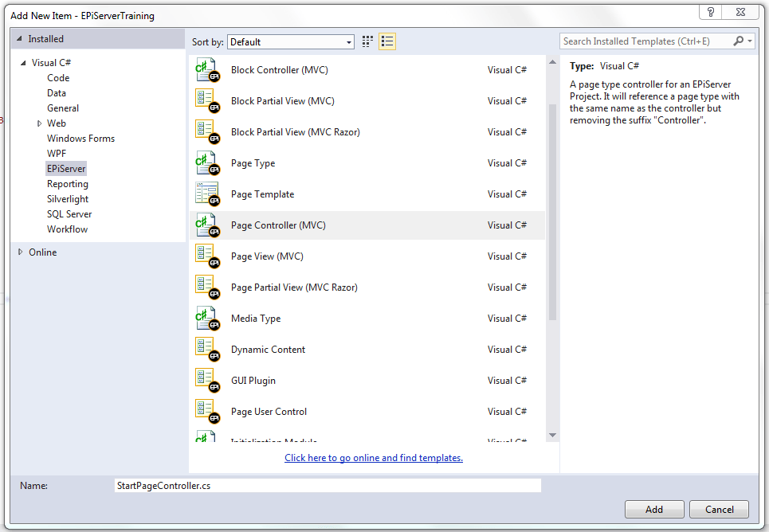769x532 pixels.
Task: Switch to small icons list view
Action: 387,41
